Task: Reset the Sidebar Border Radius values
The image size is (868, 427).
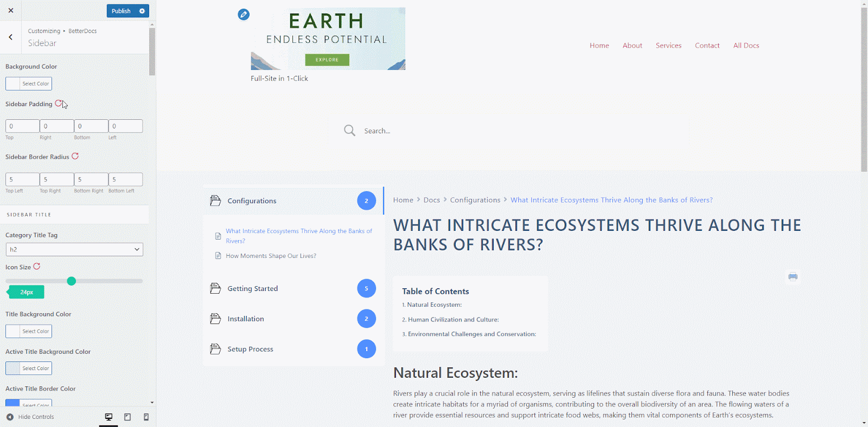Action: (x=75, y=156)
